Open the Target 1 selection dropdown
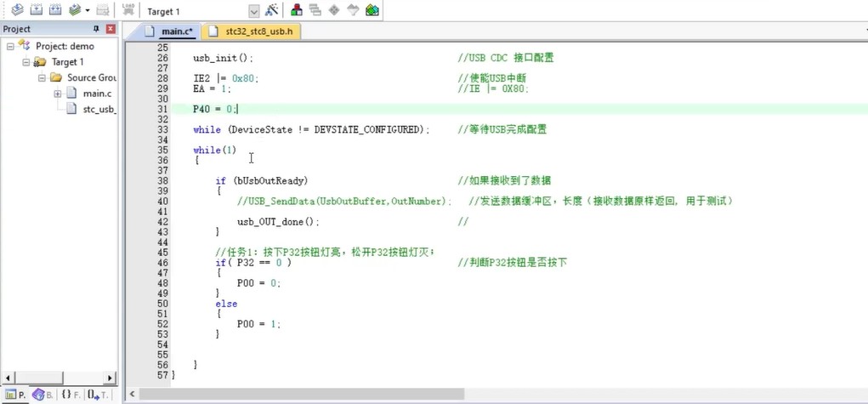The width and height of the screenshot is (868, 404). (254, 11)
